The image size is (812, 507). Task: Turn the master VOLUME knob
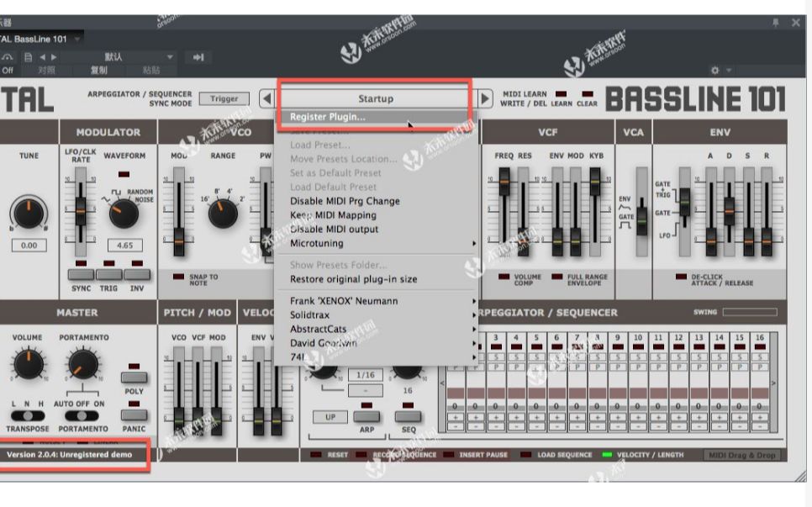click(x=29, y=364)
